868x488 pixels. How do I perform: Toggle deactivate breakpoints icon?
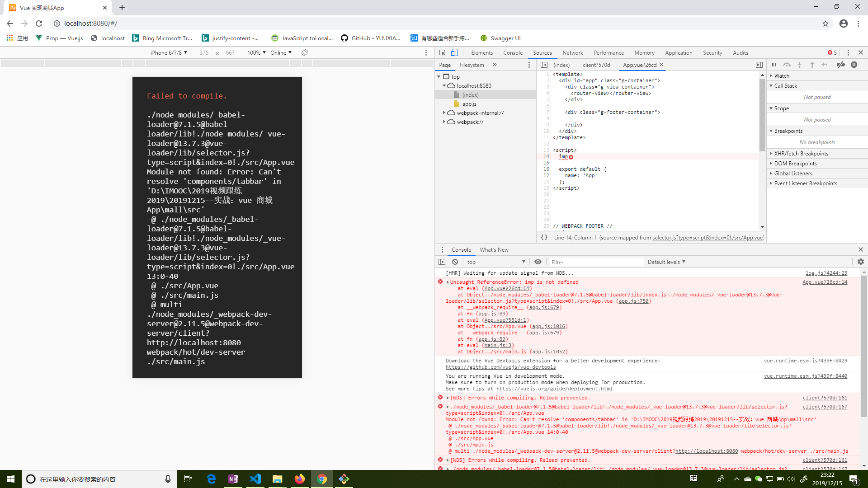(x=841, y=65)
